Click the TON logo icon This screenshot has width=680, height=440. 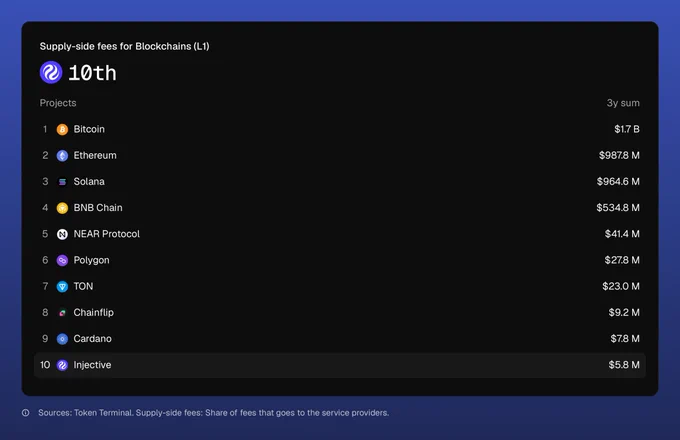[62, 287]
